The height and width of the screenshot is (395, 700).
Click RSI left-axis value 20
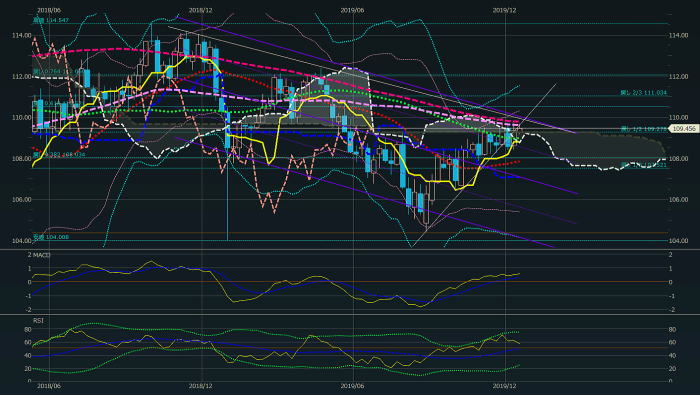point(27,368)
